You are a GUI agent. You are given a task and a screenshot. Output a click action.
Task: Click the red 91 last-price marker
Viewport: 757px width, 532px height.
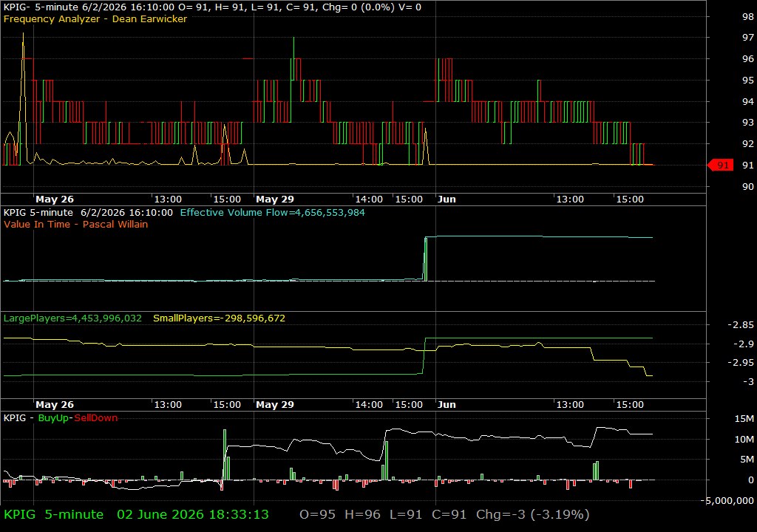point(720,165)
